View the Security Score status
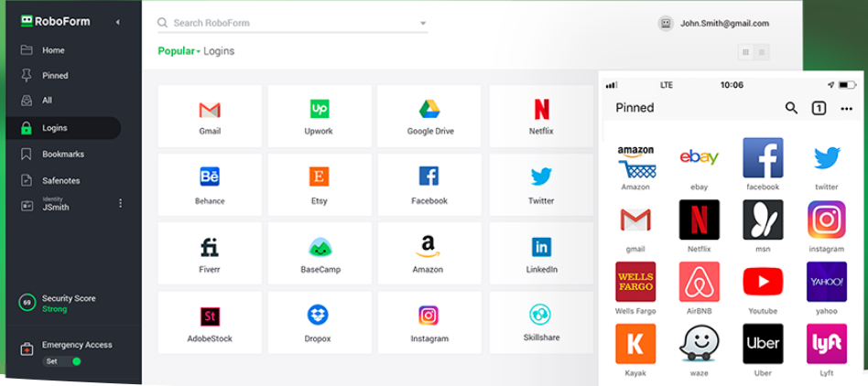 point(68,303)
